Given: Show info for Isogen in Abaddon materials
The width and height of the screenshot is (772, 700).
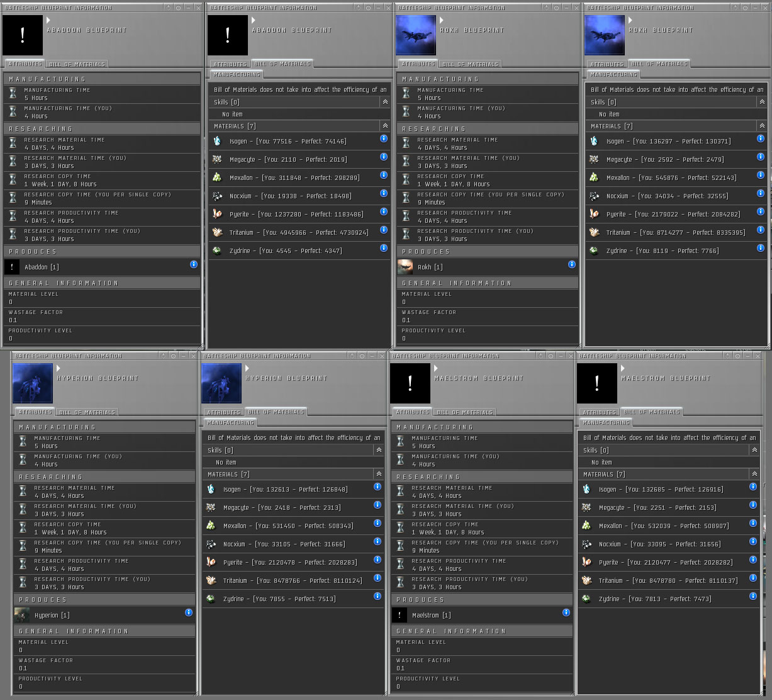Looking at the screenshot, I should (x=384, y=138).
